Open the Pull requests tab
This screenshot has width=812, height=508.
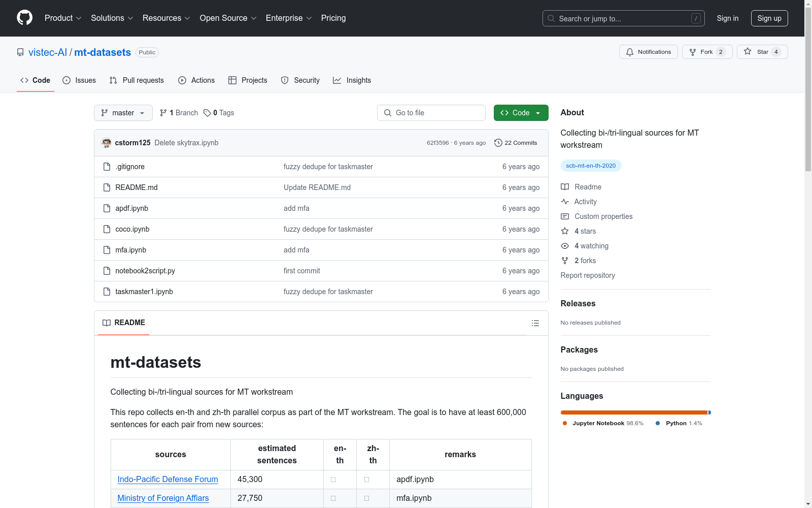click(137, 80)
